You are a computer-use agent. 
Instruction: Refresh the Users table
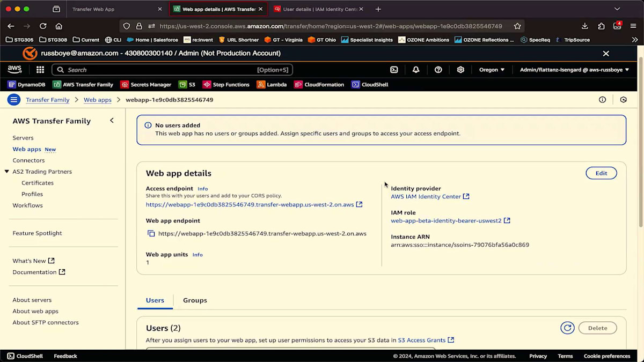coord(567,328)
